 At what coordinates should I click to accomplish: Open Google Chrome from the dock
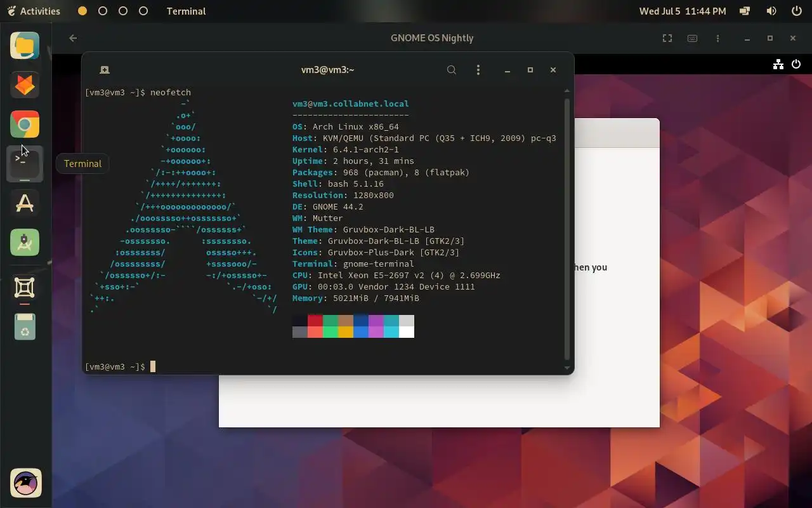[25, 124]
